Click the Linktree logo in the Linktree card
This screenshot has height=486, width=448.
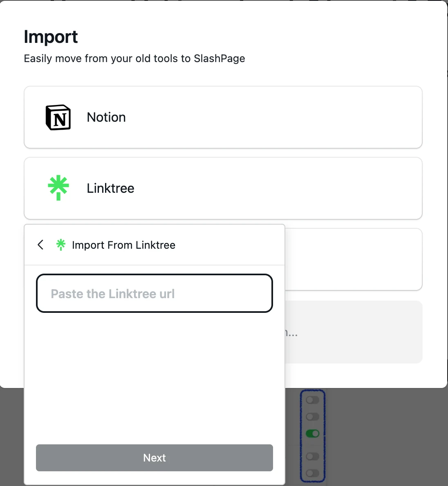58,188
